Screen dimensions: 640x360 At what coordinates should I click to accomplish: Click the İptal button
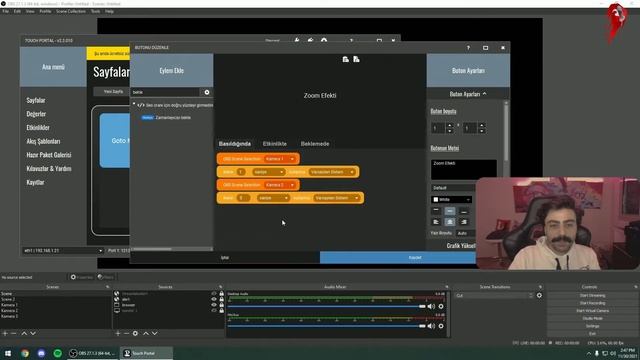tap(225, 258)
